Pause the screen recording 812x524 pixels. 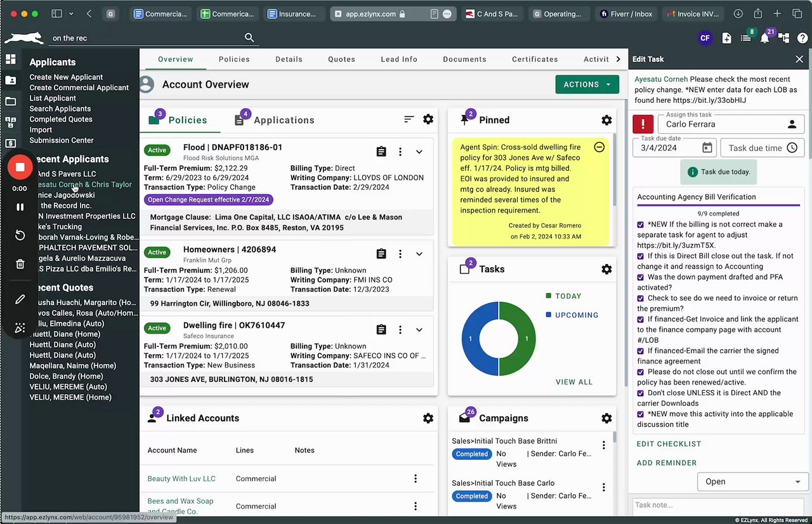[20, 207]
